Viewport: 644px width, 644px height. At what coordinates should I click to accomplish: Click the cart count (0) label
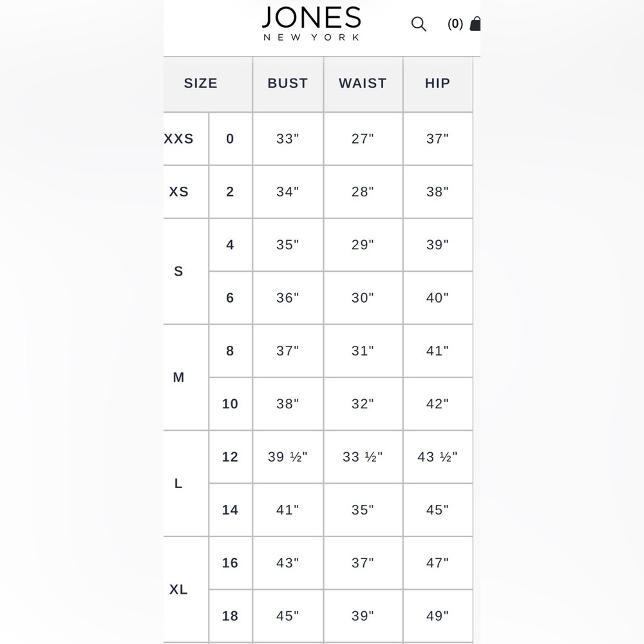click(x=455, y=24)
